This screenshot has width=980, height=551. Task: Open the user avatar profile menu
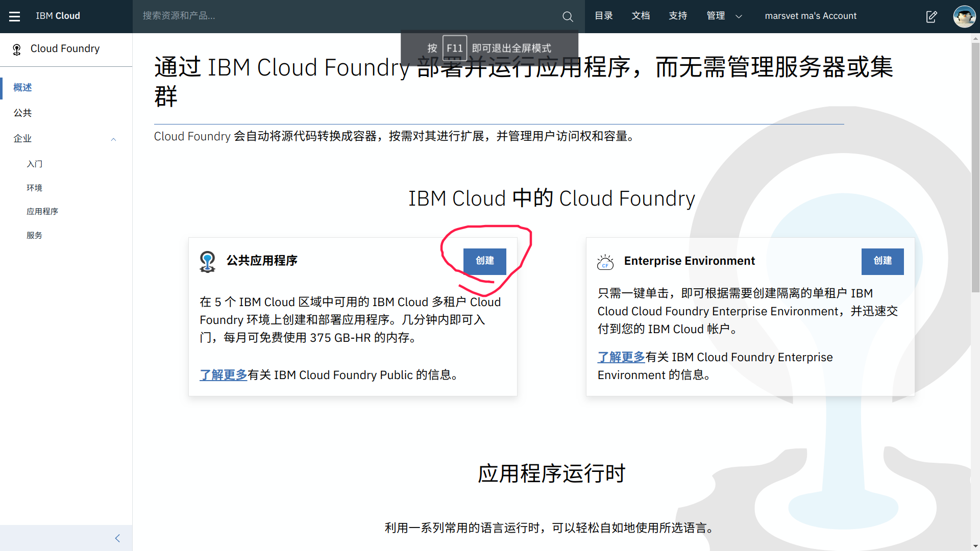click(964, 16)
